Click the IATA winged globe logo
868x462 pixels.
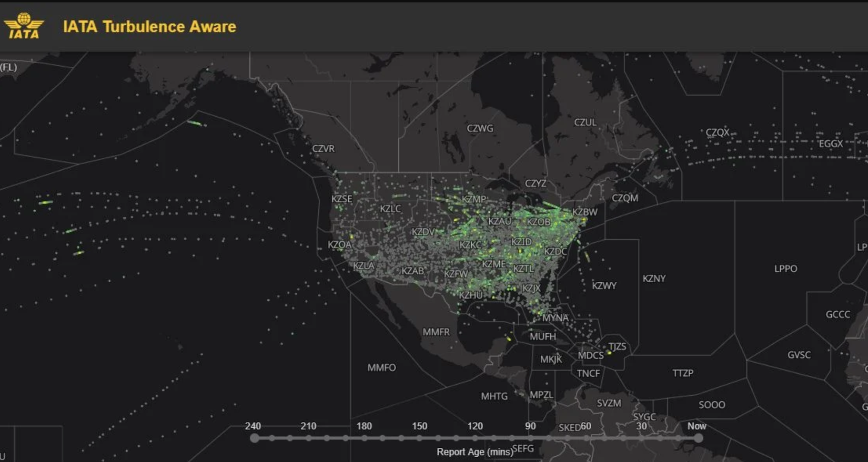pos(24,26)
